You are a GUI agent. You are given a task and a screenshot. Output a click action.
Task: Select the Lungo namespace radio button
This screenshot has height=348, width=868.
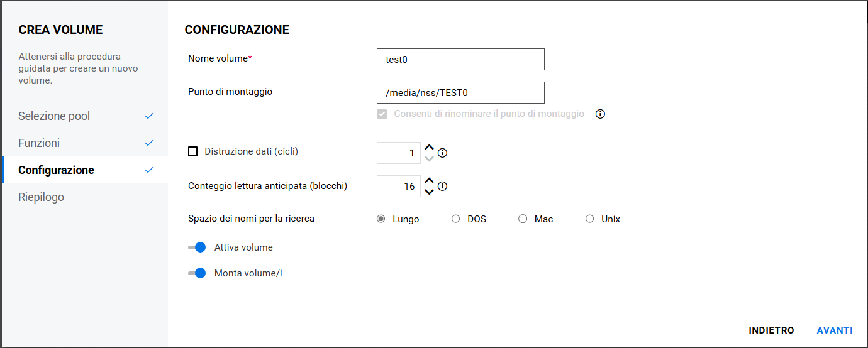pyautogui.click(x=381, y=219)
